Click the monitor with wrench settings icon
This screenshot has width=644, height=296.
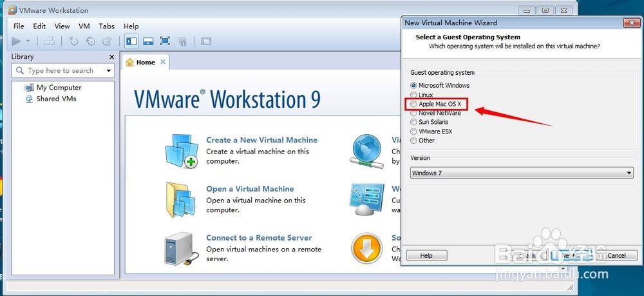click(366, 199)
